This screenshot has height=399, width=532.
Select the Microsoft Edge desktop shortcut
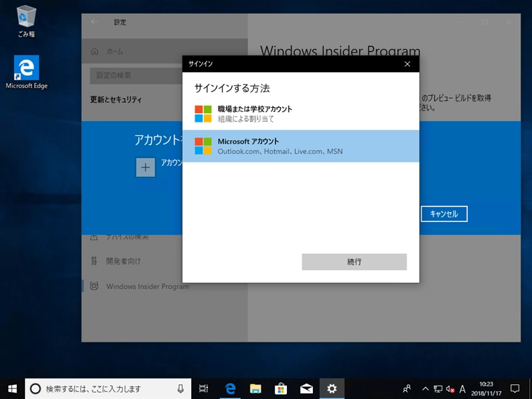(x=27, y=72)
